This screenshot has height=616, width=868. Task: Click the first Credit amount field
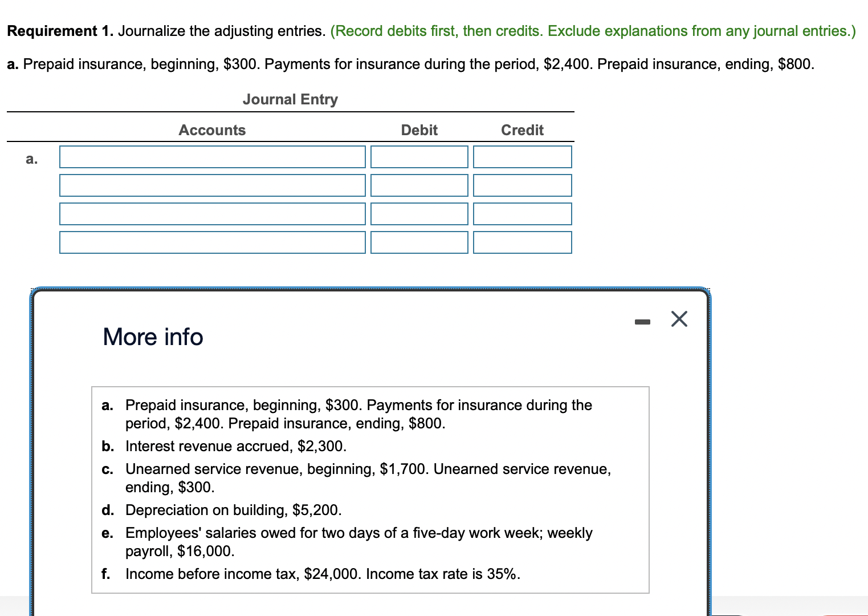(522, 157)
